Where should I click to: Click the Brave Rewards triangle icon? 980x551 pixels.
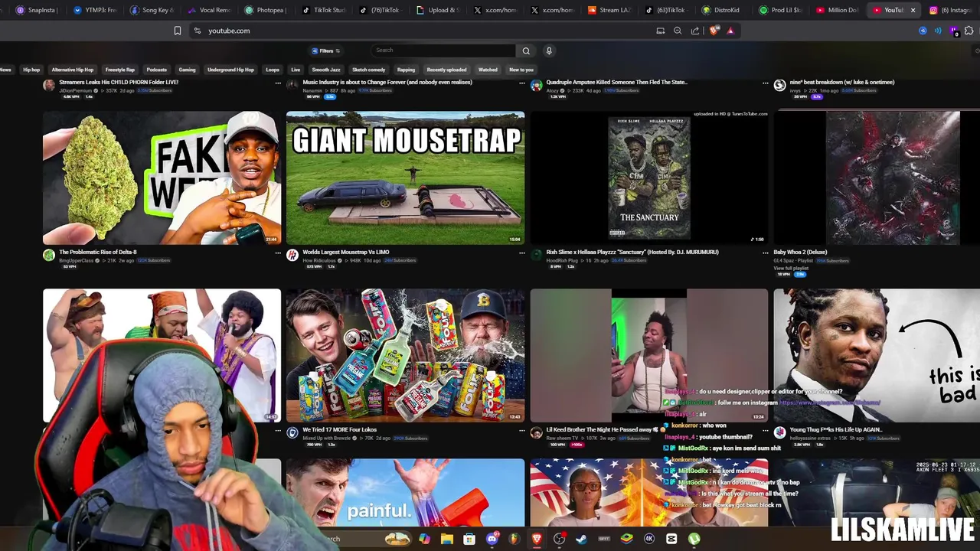tap(730, 31)
